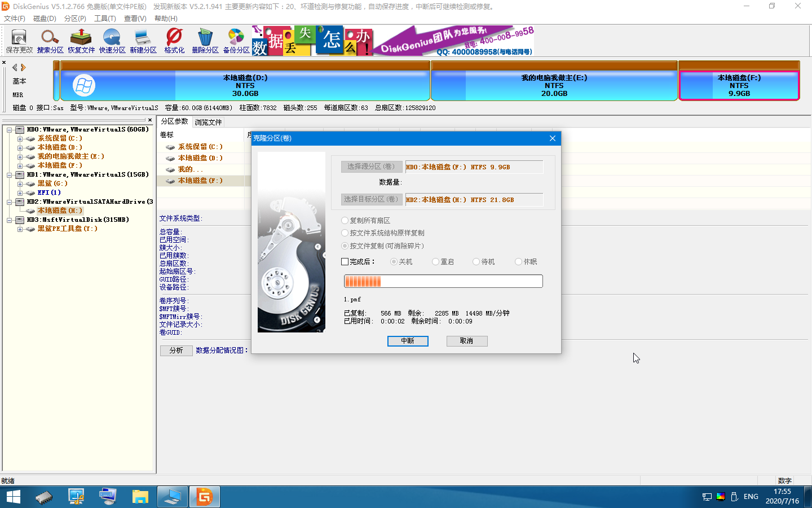Click the 保存更改 save changes toolbar icon

19,41
